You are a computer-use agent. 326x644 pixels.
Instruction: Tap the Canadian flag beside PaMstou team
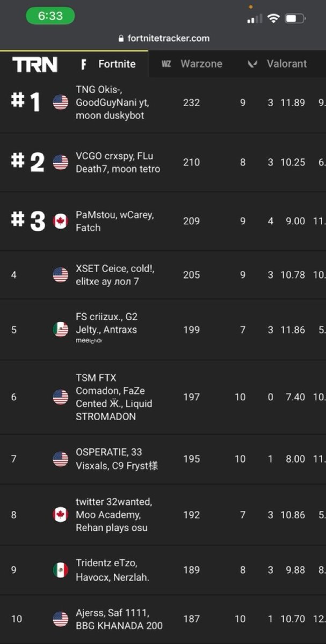click(x=61, y=221)
